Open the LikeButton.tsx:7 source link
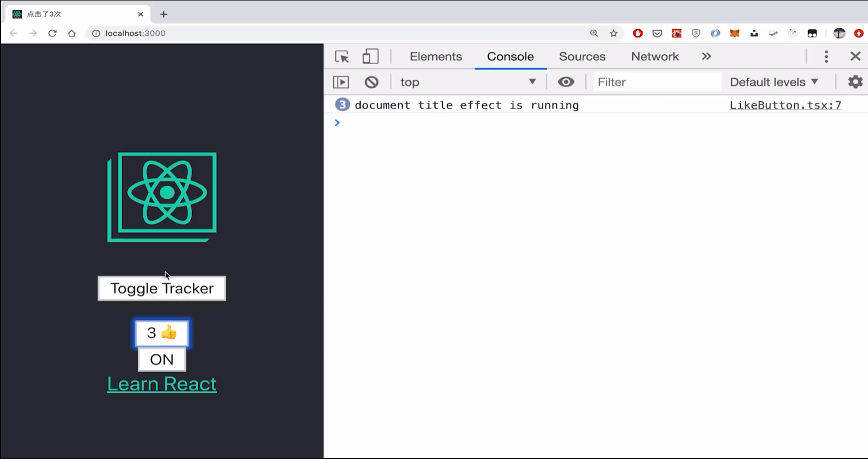This screenshot has height=459, width=868. click(785, 105)
